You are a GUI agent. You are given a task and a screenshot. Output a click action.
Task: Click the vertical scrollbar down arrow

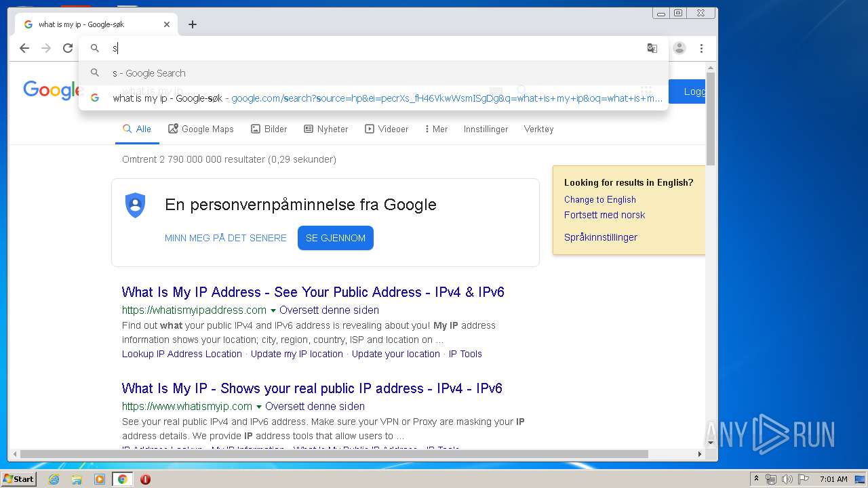(x=711, y=443)
